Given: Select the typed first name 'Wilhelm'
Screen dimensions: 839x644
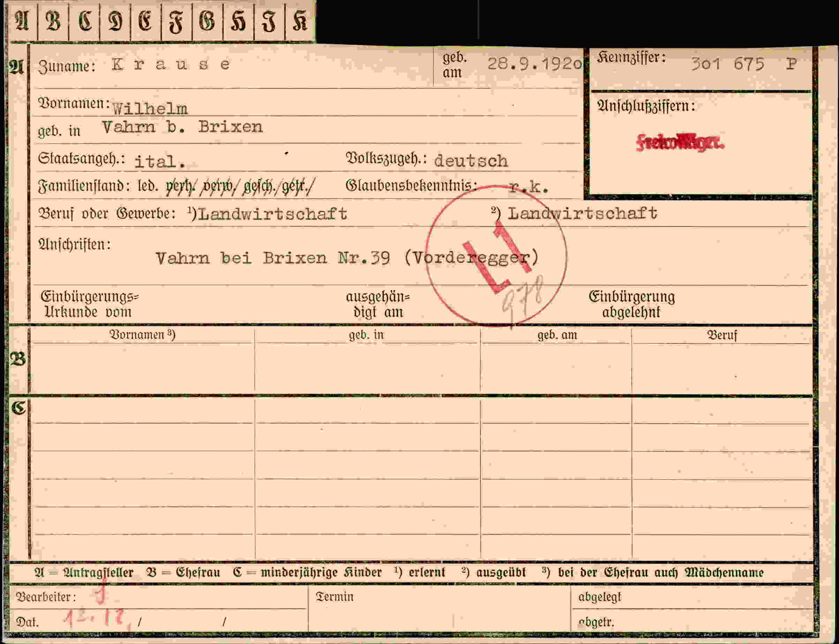Looking at the screenshot, I should point(150,108).
